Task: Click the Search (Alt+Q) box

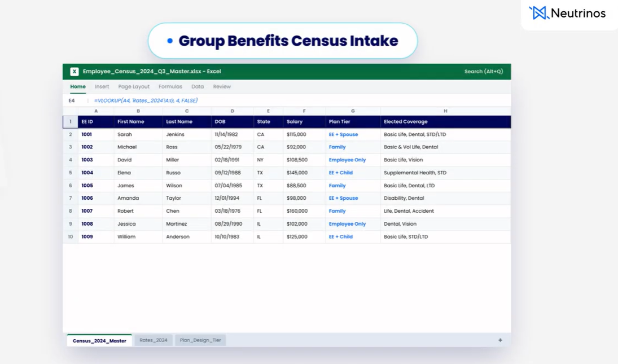Action: click(x=483, y=71)
